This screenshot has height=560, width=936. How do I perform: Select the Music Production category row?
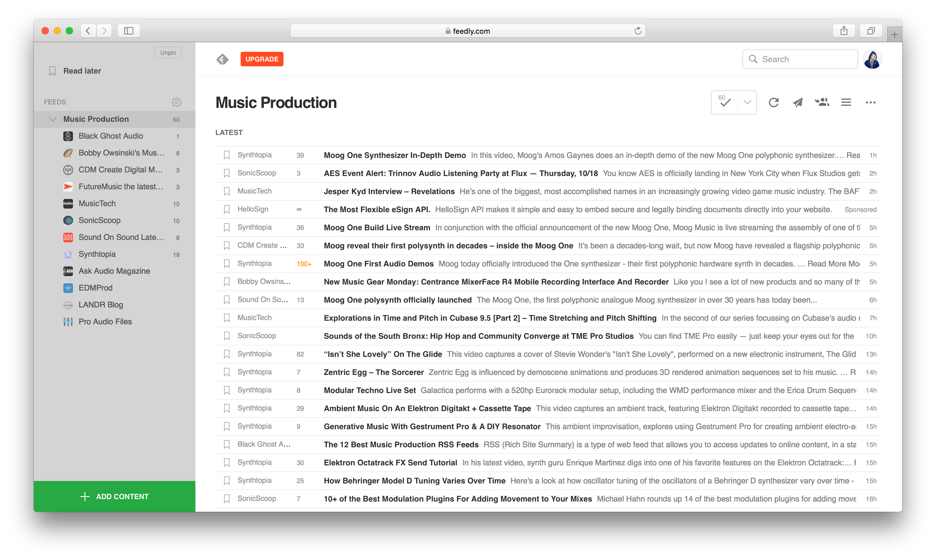click(114, 119)
